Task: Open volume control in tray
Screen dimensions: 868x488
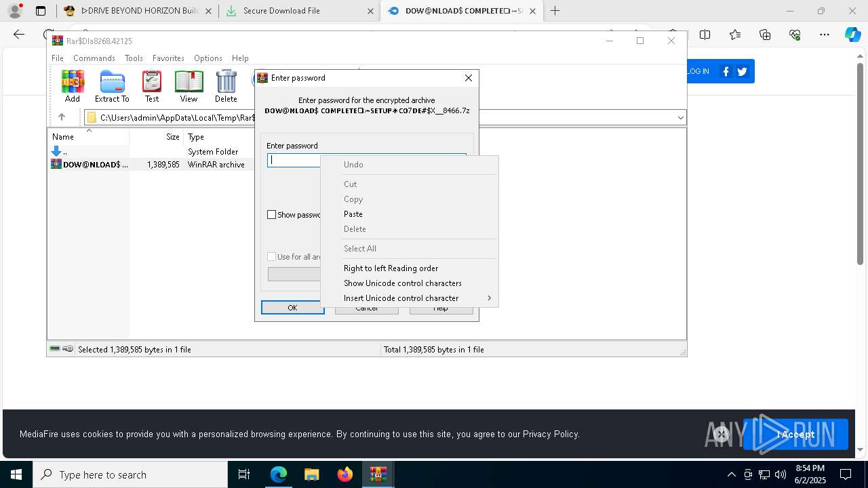Action: (781, 474)
